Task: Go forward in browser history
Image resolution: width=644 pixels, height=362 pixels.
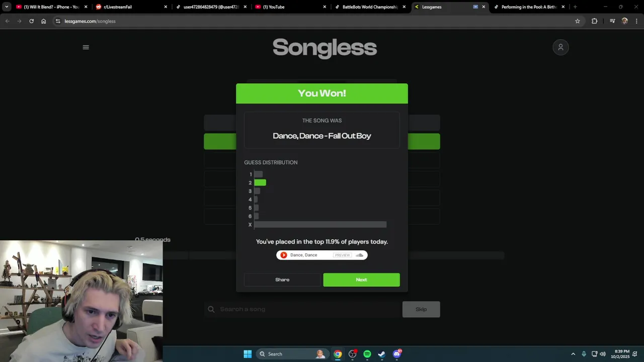Action: (x=19, y=21)
